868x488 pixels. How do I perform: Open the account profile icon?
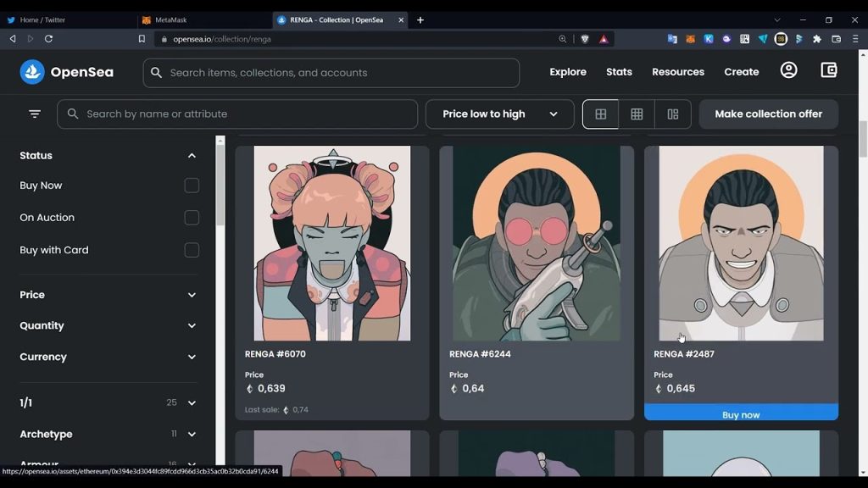[x=788, y=70]
